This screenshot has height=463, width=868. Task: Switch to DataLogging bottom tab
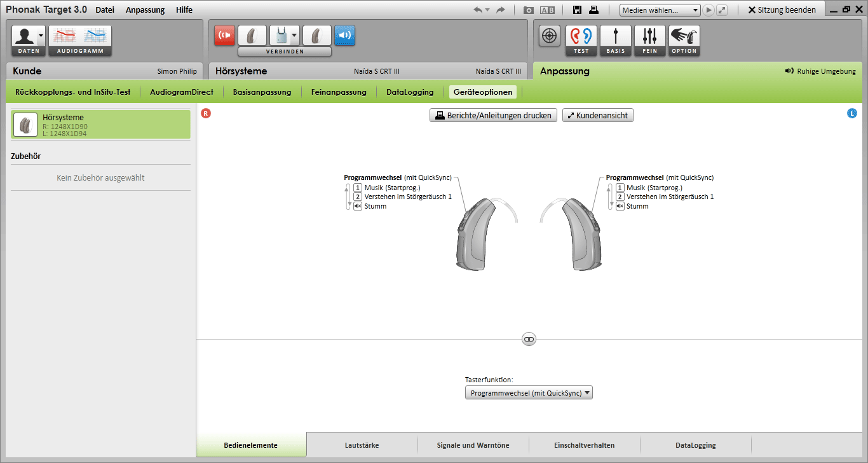pyautogui.click(x=696, y=445)
